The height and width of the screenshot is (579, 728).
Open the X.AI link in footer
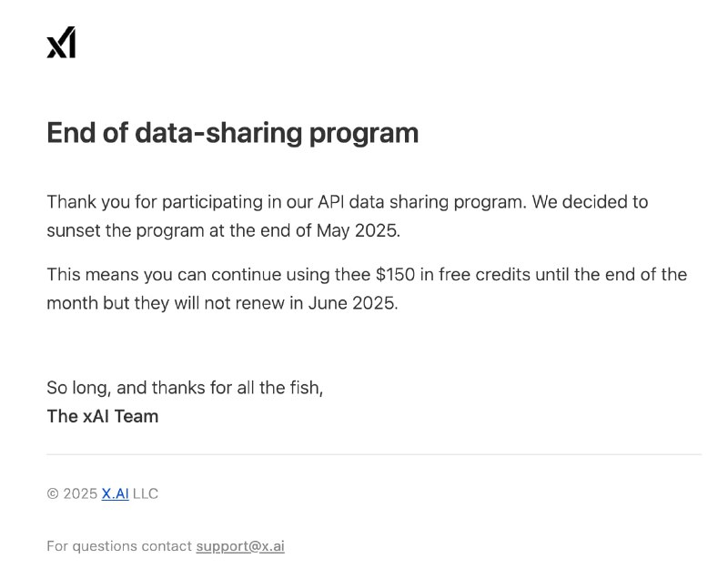pos(116,493)
